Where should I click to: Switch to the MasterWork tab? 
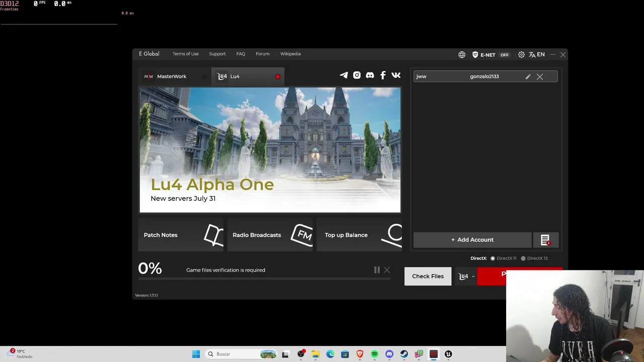tap(175, 76)
